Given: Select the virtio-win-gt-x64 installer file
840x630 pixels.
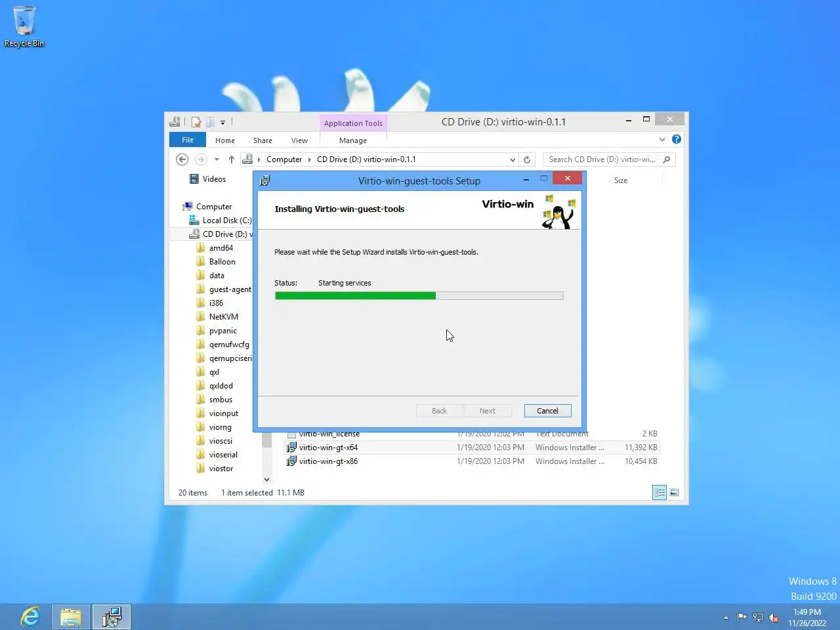Looking at the screenshot, I should [x=471, y=448].
